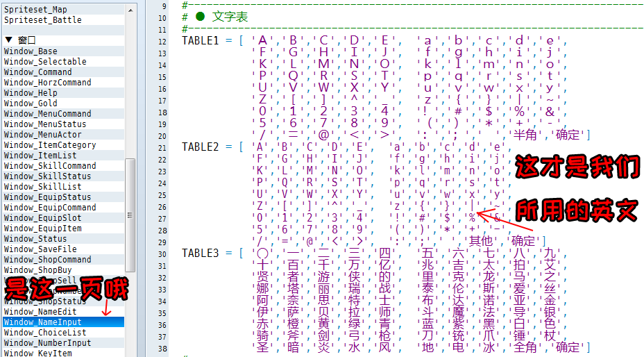Image resolution: width=644 pixels, height=357 pixels.
Task: Click the script list scrollbar thumb
Action: [x=130, y=215]
